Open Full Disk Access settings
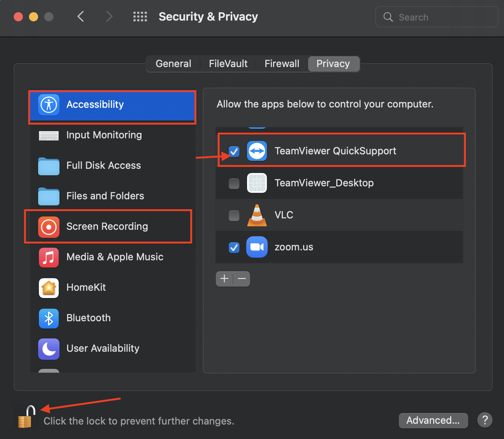This screenshot has height=439, width=504. coord(49,166)
